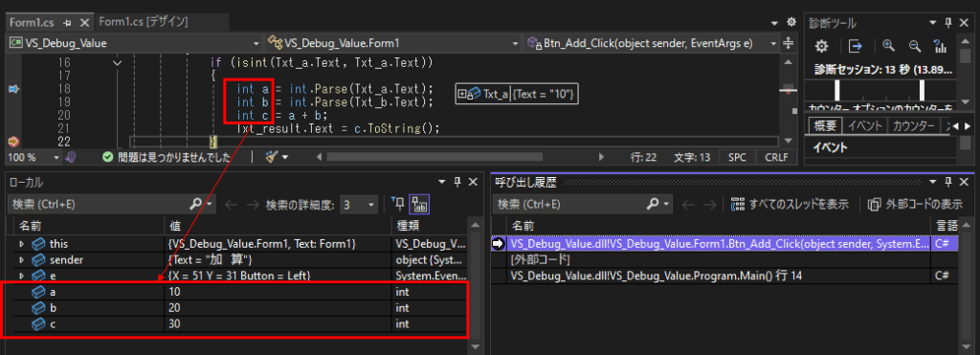Switch to Form1.cs [デザイン] tab
Viewport: 980px width, 355px height.
(x=144, y=22)
